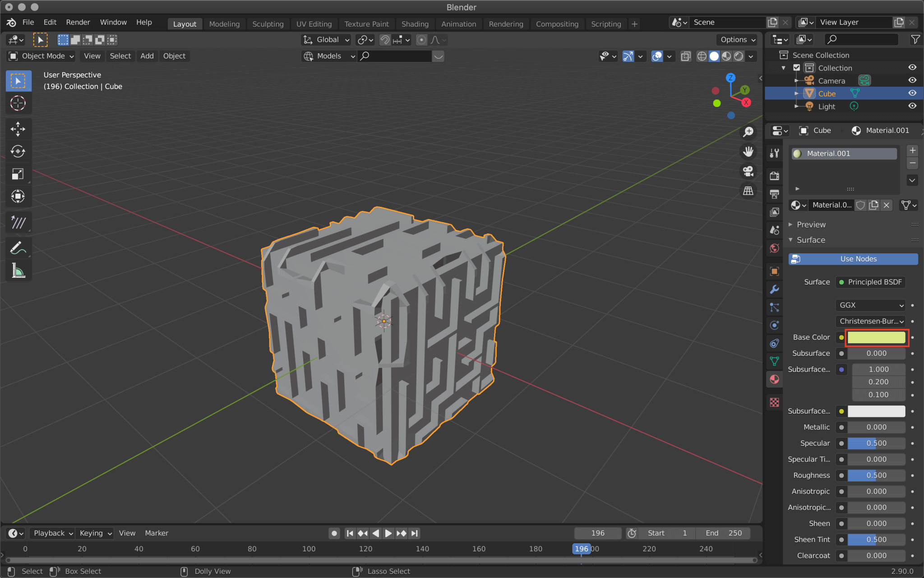The height and width of the screenshot is (578, 924).
Task: Switch to camera view icon in viewport
Action: pyautogui.click(x=748, y=171)
